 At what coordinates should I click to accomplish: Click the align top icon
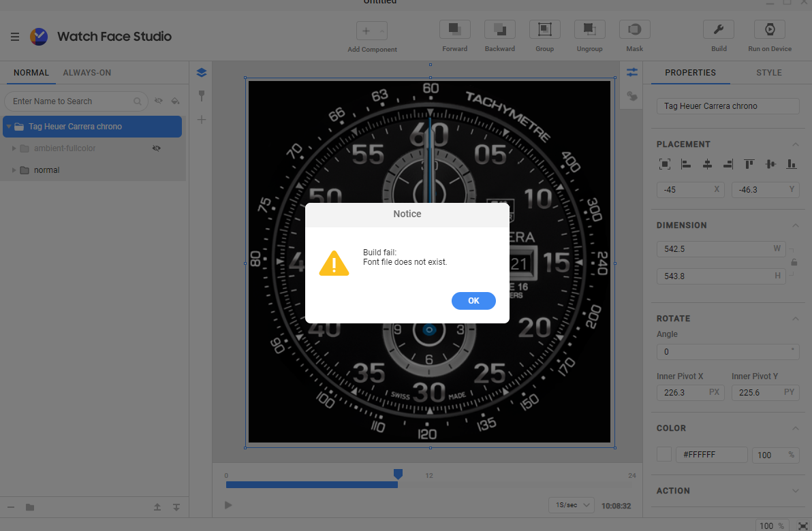coord(749,165)
